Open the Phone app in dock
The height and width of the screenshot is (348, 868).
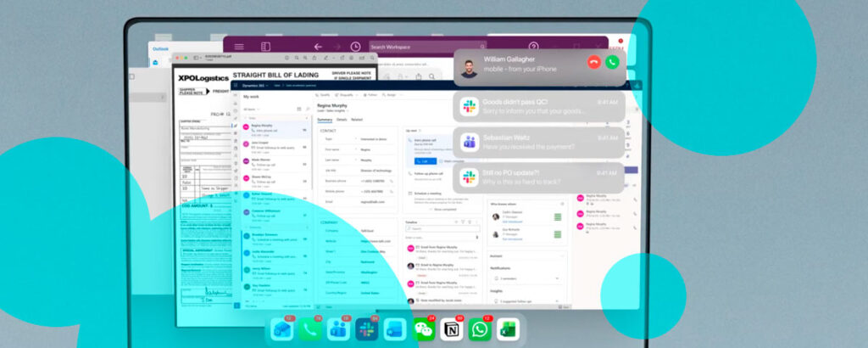(x=310, y=329)
